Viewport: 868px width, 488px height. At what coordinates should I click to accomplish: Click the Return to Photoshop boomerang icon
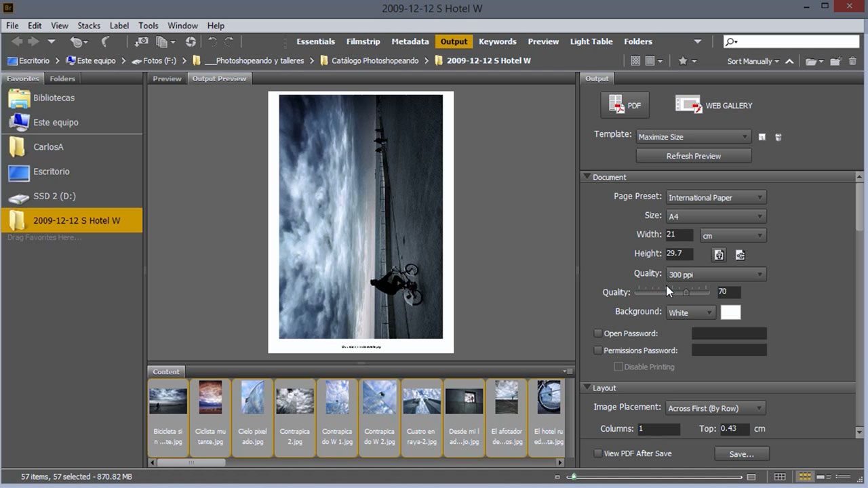(105, 42)
